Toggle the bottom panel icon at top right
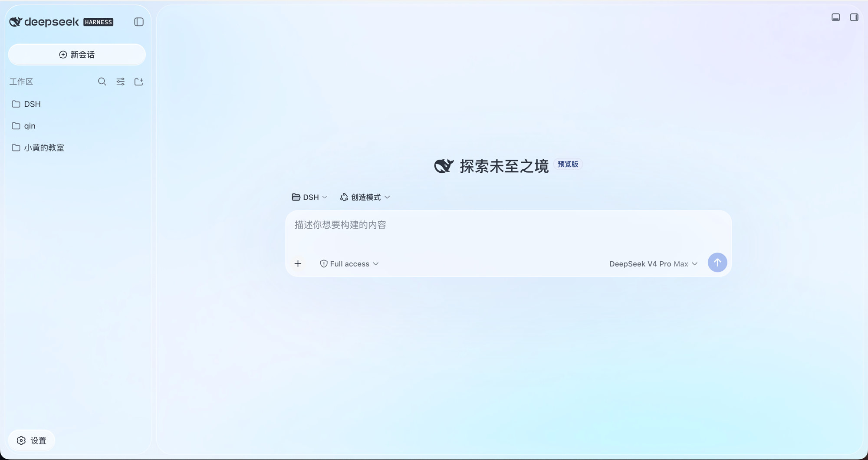The image size is (868, 460). (x=836, y=17)
